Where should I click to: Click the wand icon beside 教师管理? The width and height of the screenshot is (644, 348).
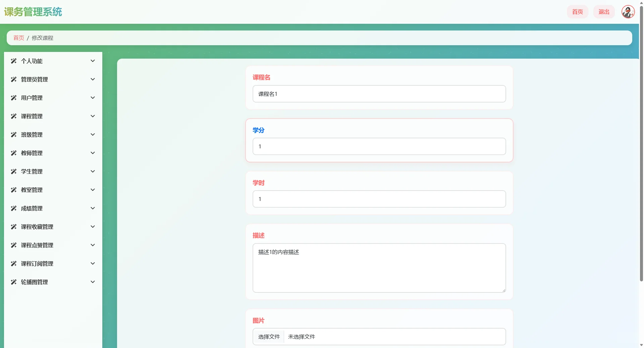[13, 153]
